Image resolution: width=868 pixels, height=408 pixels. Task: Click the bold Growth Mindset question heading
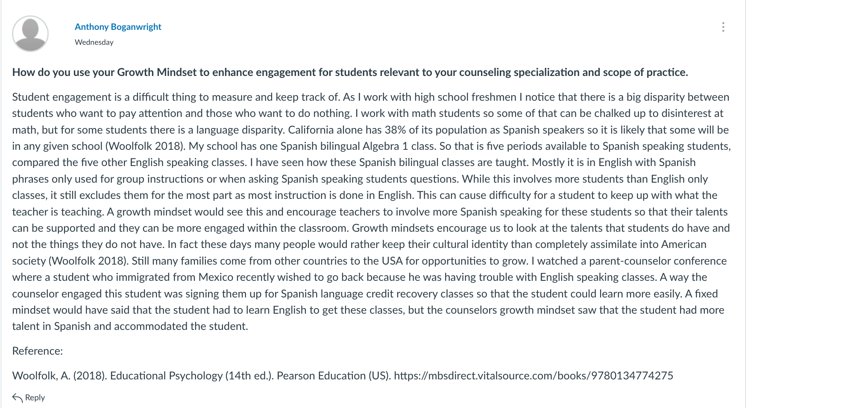click(x=350, y=72)
